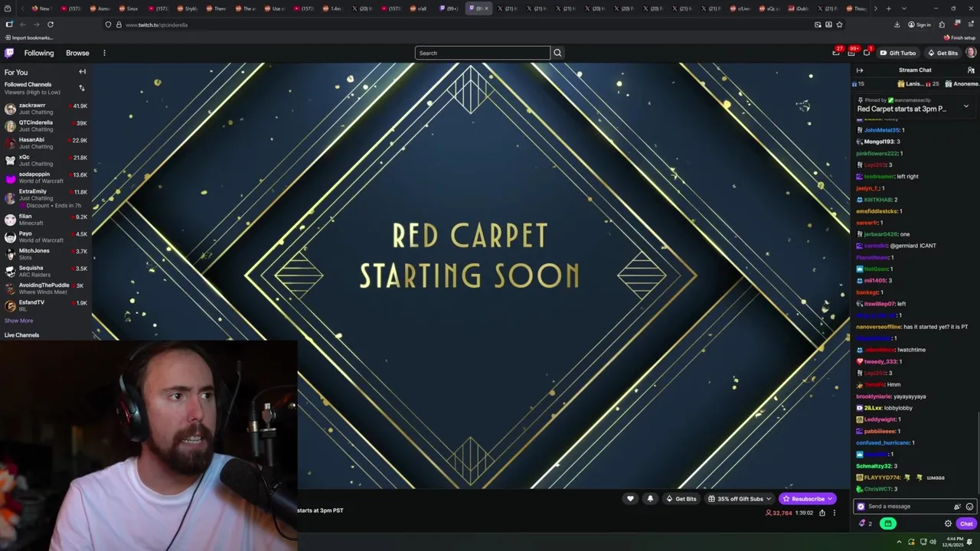Toggle the stream notification bell
Screen dimensions: 980x551
(650, 499)
